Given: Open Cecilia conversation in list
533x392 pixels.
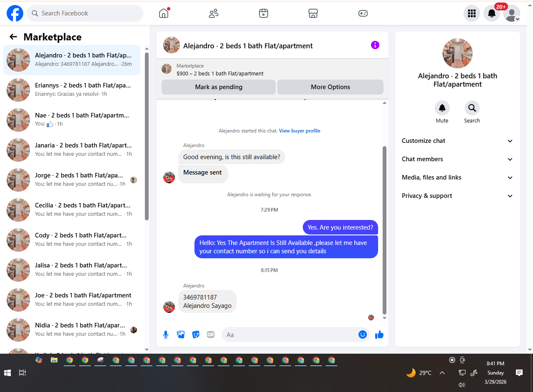Looking at the screenshot, I should coord(72,210).
